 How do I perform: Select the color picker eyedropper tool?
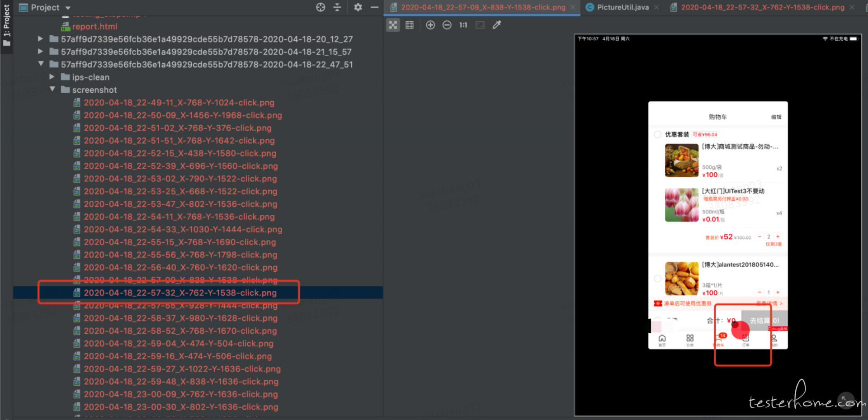coord(496,25)
